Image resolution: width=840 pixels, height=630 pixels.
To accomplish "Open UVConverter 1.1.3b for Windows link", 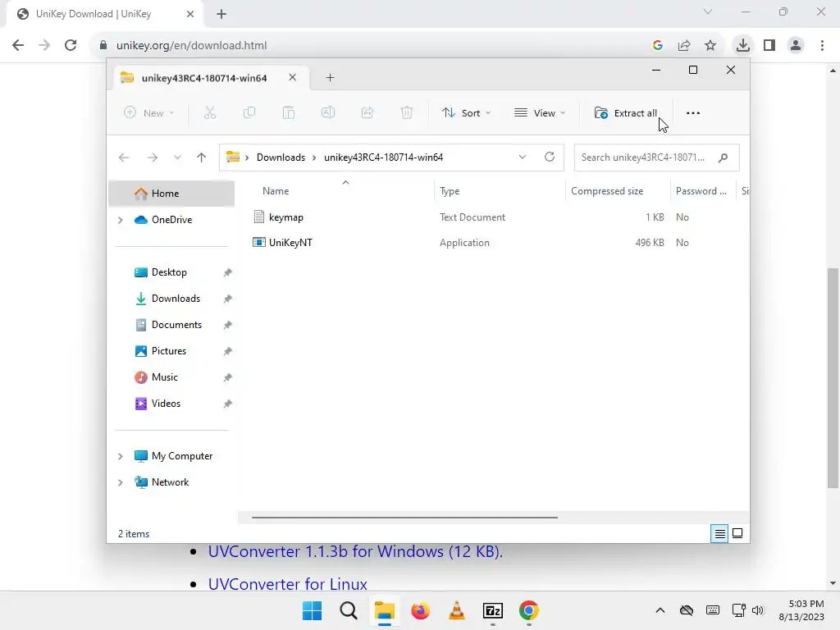I will click(x=355, y=551).
